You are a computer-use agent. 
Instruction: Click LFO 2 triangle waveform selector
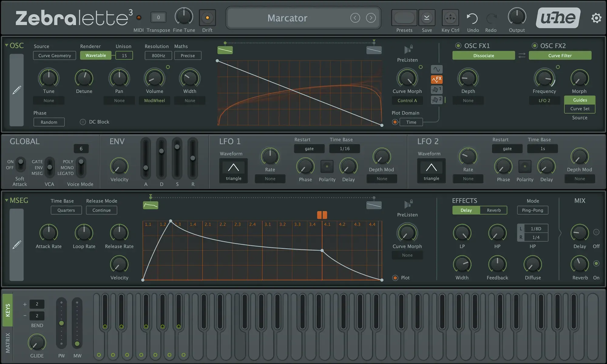(x=431, y=170)
